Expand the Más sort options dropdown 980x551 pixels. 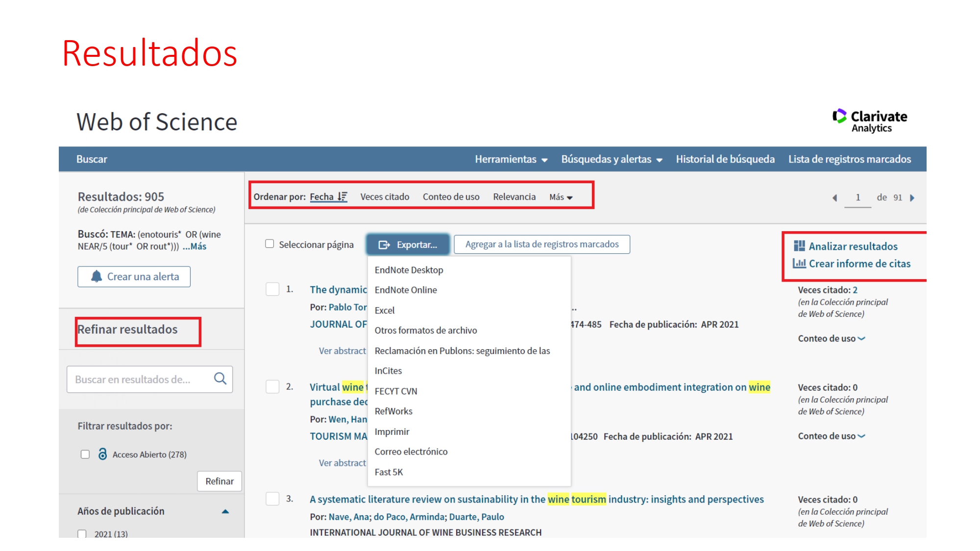click(561, 197)
